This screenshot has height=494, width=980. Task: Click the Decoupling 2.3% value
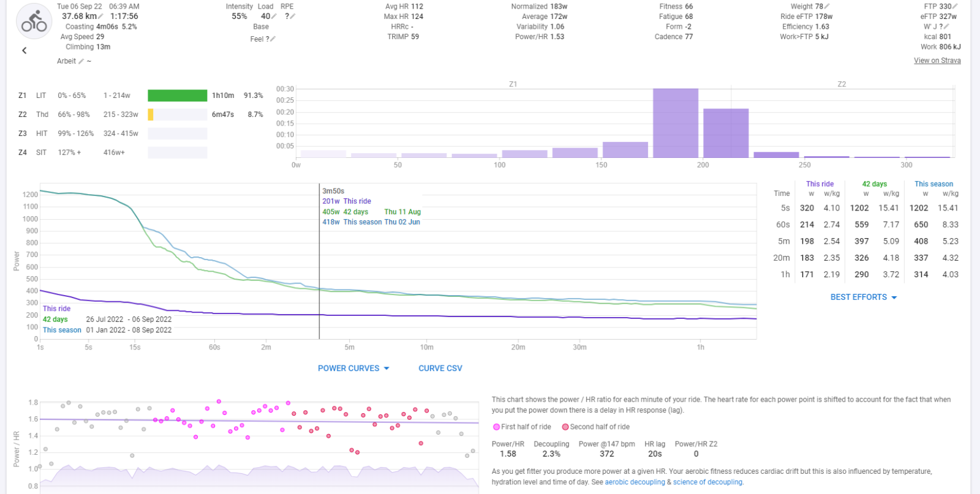click(551, 454)
